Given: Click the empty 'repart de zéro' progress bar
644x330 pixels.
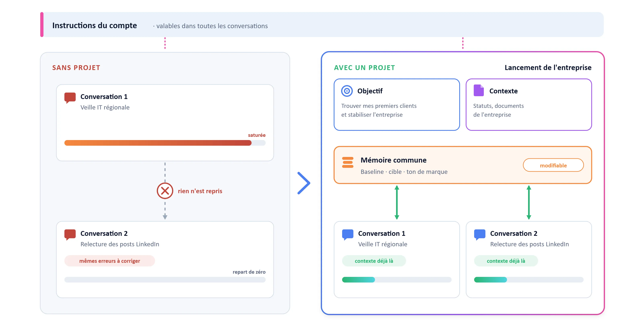Looking at the screenshot, I should (165, 279).
